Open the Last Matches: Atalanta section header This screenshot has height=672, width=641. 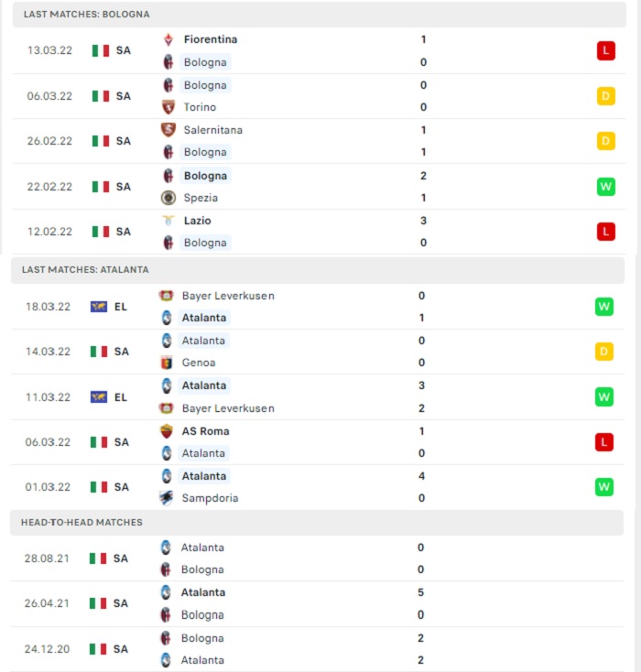pyautogui.click(x=318, y=270)
